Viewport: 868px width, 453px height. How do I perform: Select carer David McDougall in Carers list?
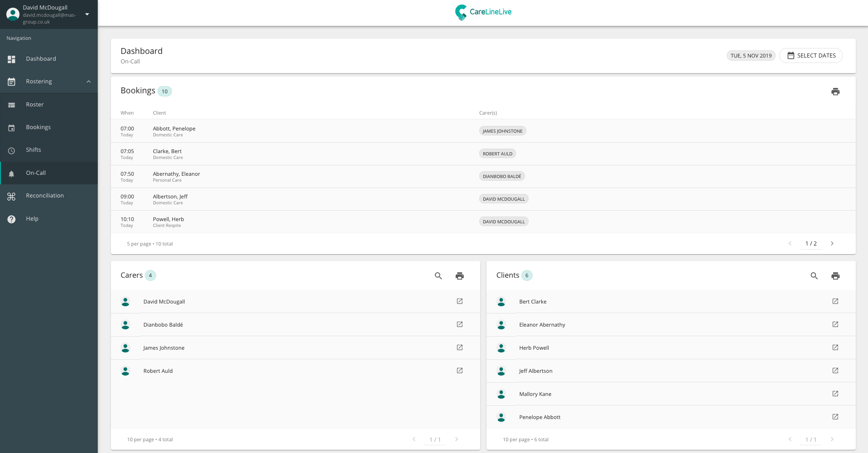tap(296, 301)
